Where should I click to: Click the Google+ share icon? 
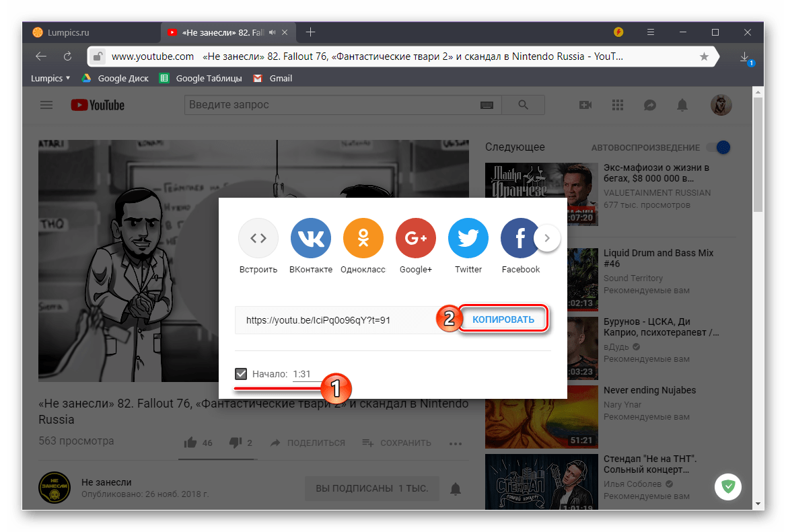pos(415,238)
